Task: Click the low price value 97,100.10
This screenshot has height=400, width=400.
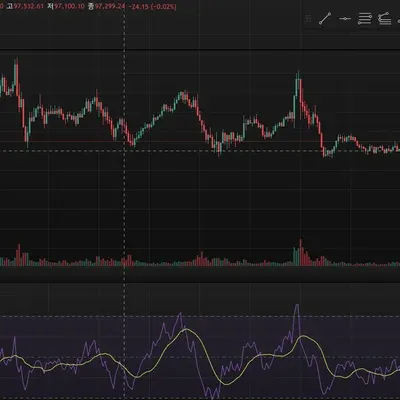Action: [x=69, y=6]
